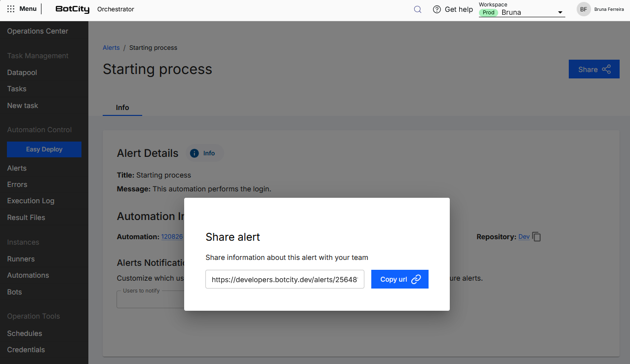Screen dimensions: 630x364
Task: Click the Starting process page heading
Action: (x=157, y=69)
